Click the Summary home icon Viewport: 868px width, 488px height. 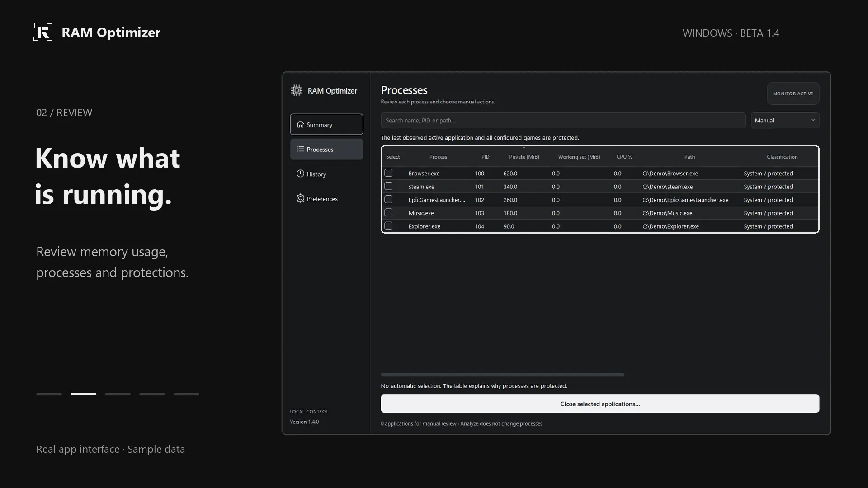[x=300, y=124]
